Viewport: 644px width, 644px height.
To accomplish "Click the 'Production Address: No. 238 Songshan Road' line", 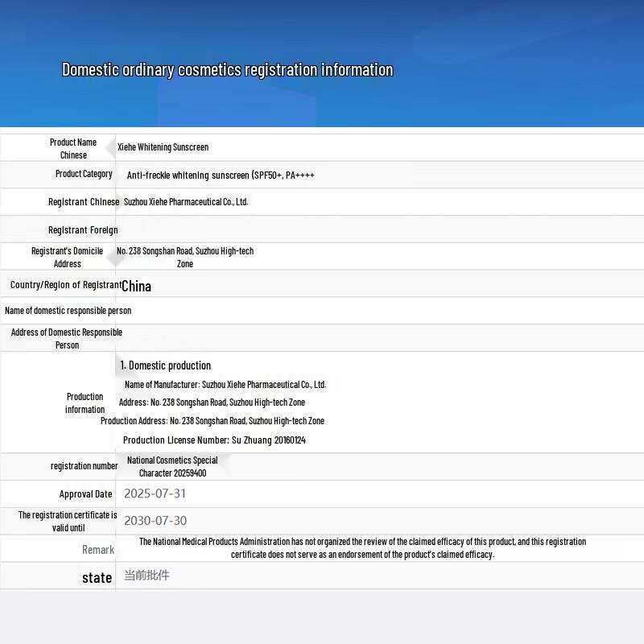I will coord(213,421).
